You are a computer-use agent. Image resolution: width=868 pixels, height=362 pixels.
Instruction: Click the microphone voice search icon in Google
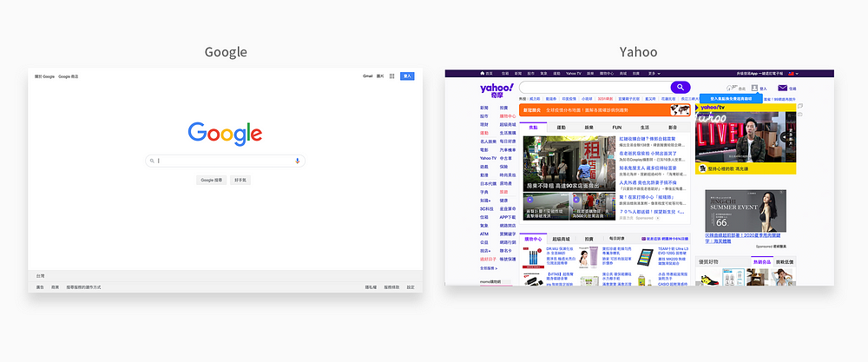[x=297, y=161]
